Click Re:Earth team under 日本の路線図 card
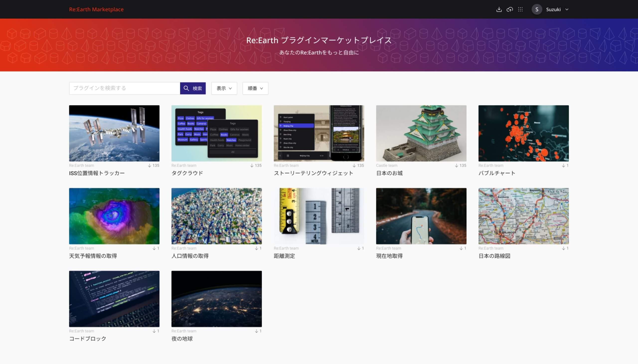Image resolution: width=638 pixels, height=364 pixels. pyautogui.click(x=491, y=248)
